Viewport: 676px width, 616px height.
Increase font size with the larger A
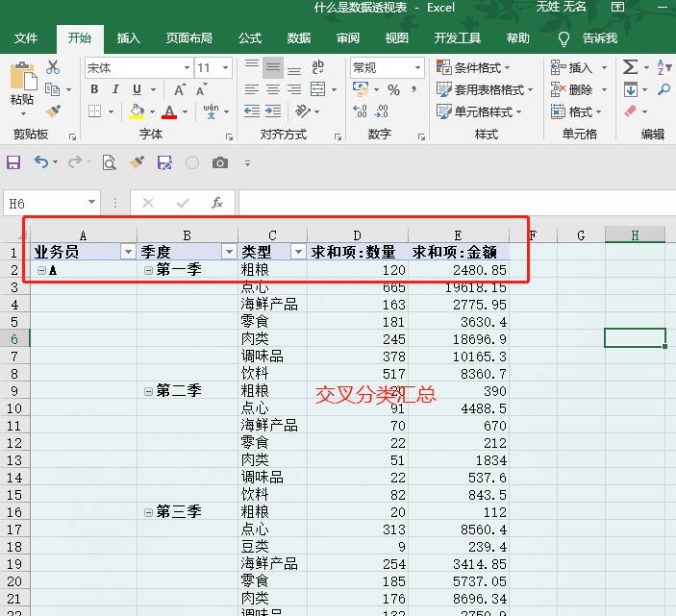[x=180, y=89]
